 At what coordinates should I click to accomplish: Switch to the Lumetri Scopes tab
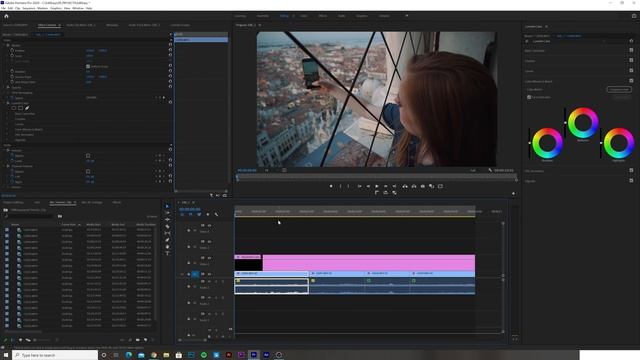coord(180,25)
